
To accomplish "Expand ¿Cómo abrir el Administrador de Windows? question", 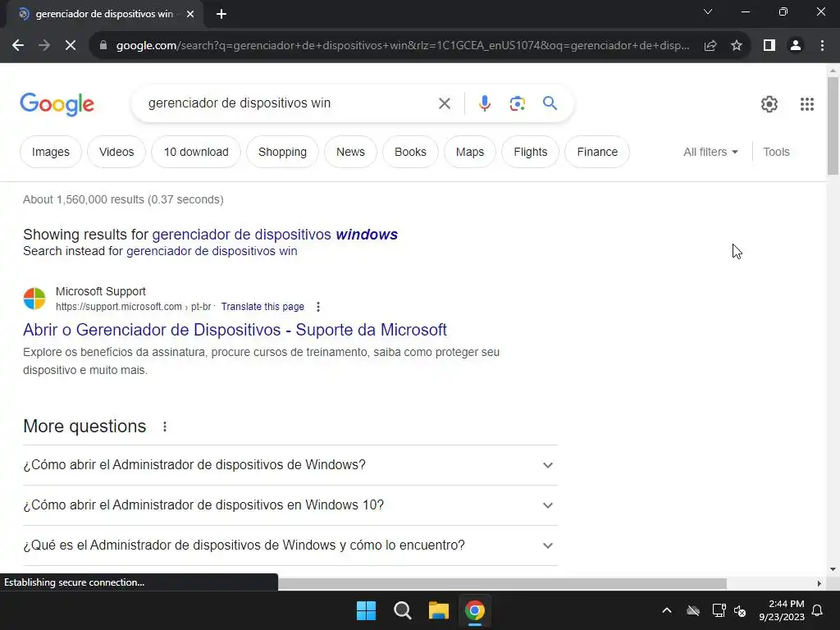I will [290, 465].
